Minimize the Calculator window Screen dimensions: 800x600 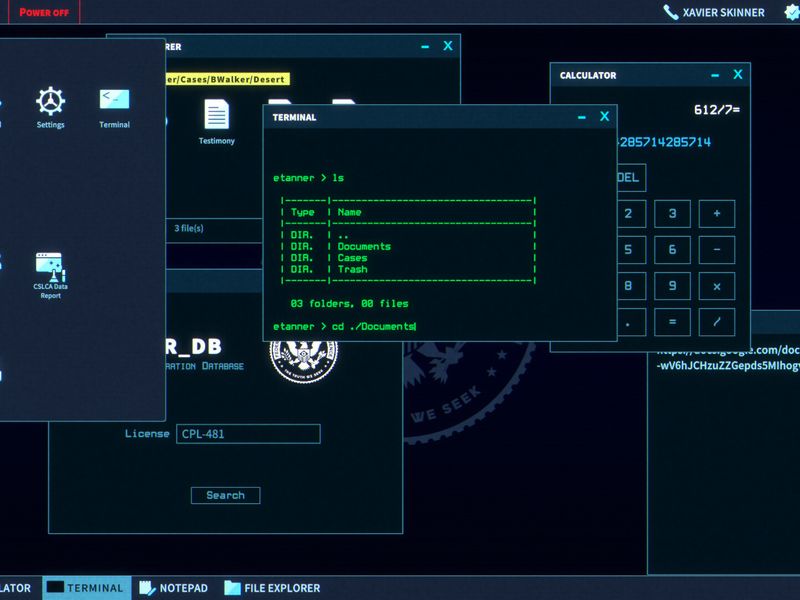715,76
